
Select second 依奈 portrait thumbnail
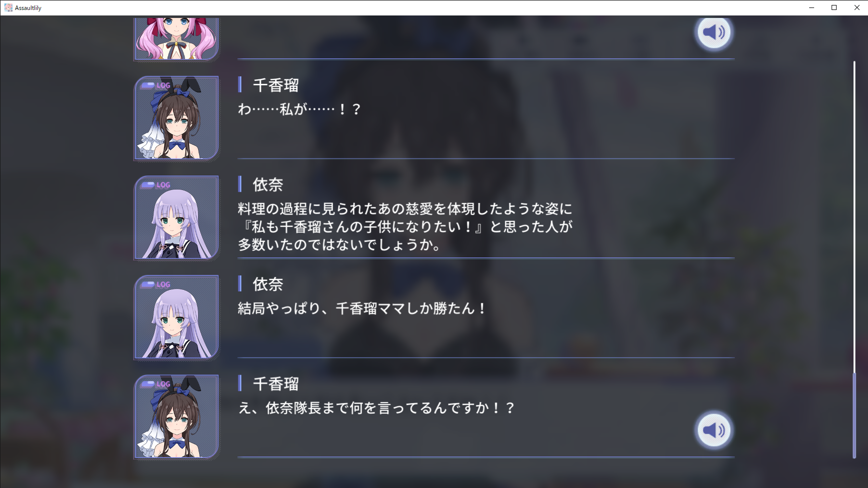click(x=177, y=317)
